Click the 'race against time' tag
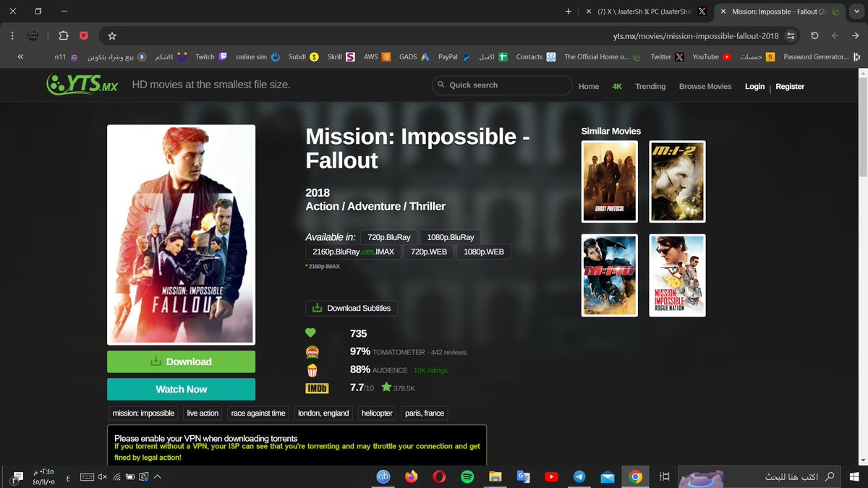868x488 pixels. (x=258, y=414)
